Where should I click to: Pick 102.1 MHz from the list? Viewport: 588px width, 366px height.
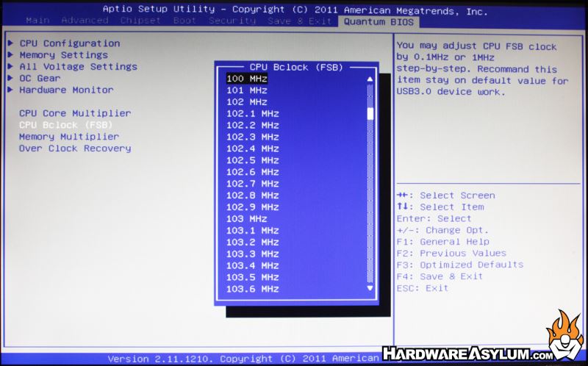click(253, 114)
